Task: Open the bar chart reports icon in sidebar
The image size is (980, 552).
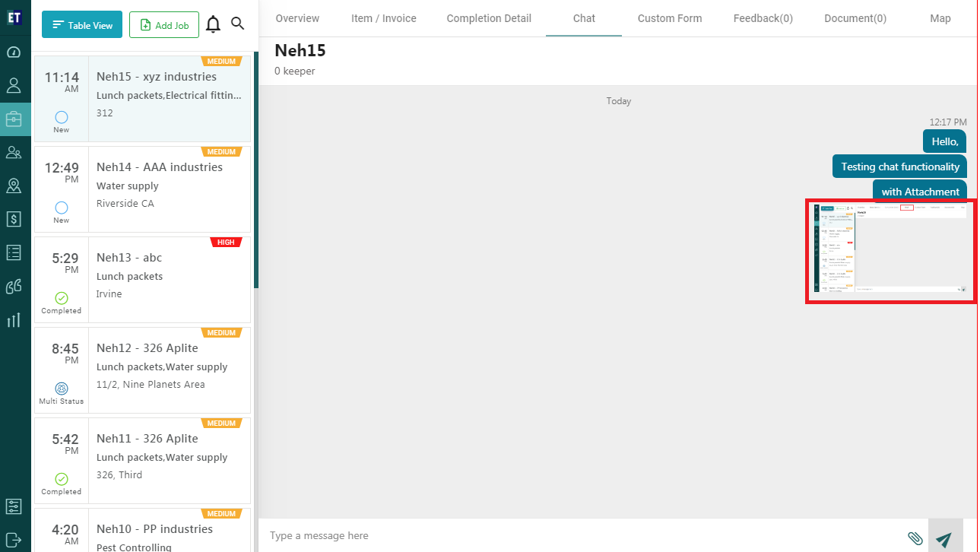Action: (x=14, y=319)
